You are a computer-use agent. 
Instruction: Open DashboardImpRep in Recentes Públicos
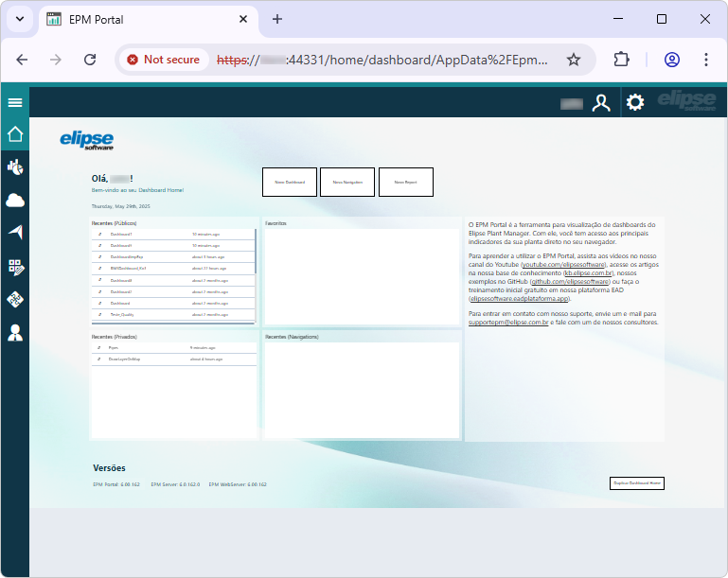[173, 256]
